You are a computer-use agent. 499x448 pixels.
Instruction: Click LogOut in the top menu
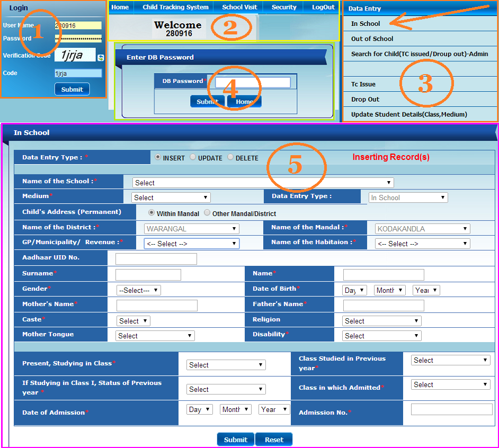click(323, 7)
